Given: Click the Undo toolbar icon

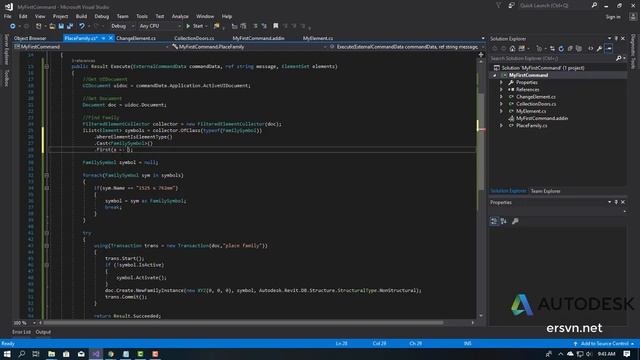Looking at the screenshot, I should point(82,26).
